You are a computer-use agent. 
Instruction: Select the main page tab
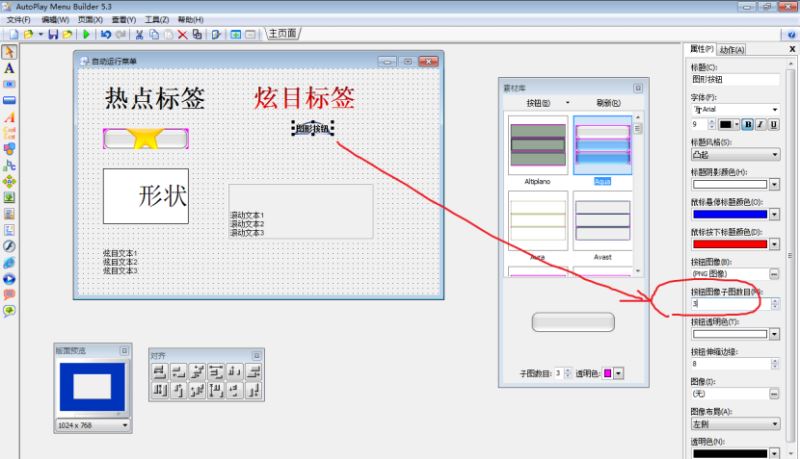pyautogui.click(x=282, y=34)
